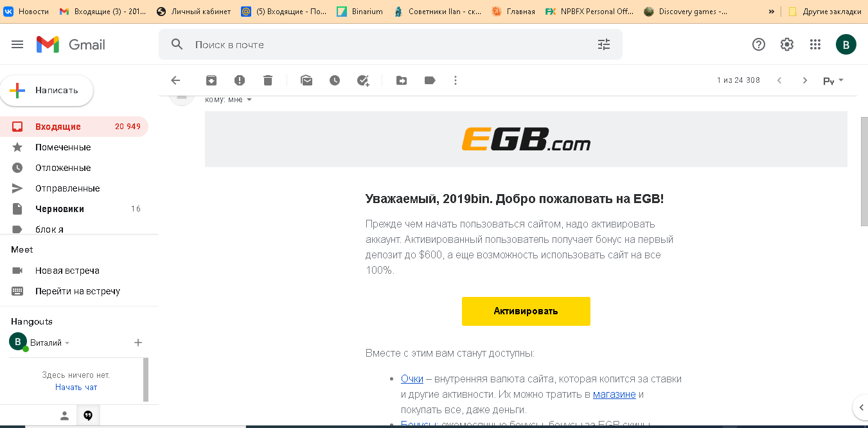Click the '1 из 24 308' counter
This screenshot has height=428, width=868.
(738, 80)
